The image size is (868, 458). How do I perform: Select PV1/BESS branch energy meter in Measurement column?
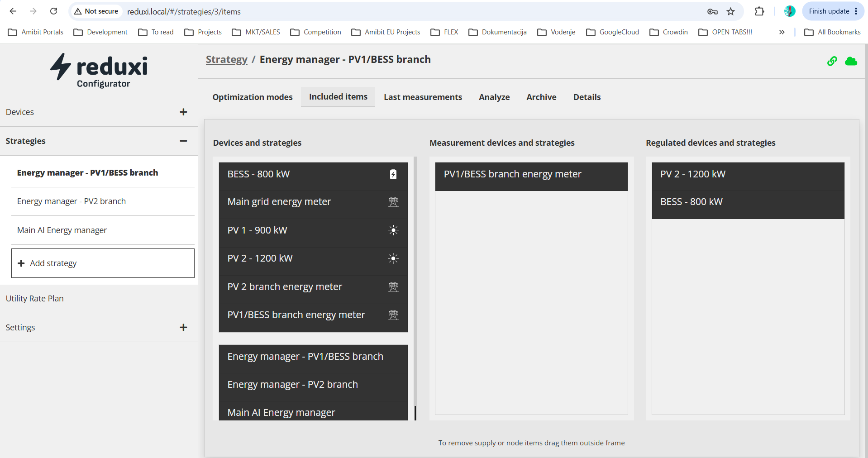[x=531, y=177]
